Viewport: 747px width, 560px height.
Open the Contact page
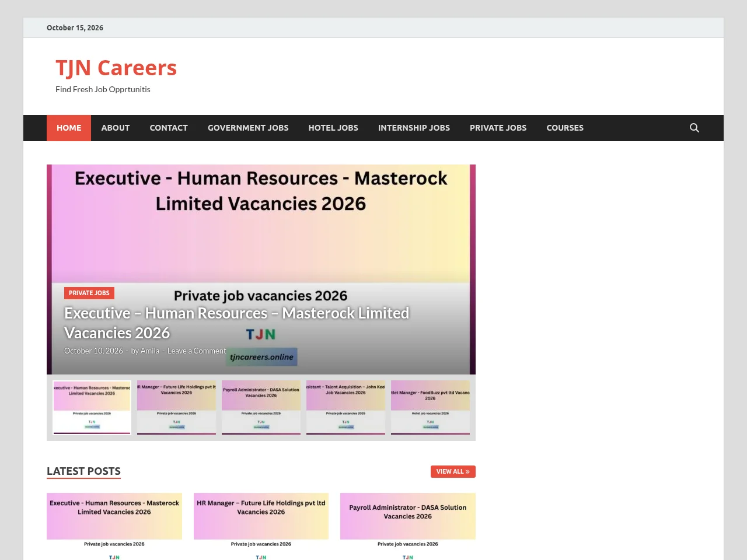(169, 128)
